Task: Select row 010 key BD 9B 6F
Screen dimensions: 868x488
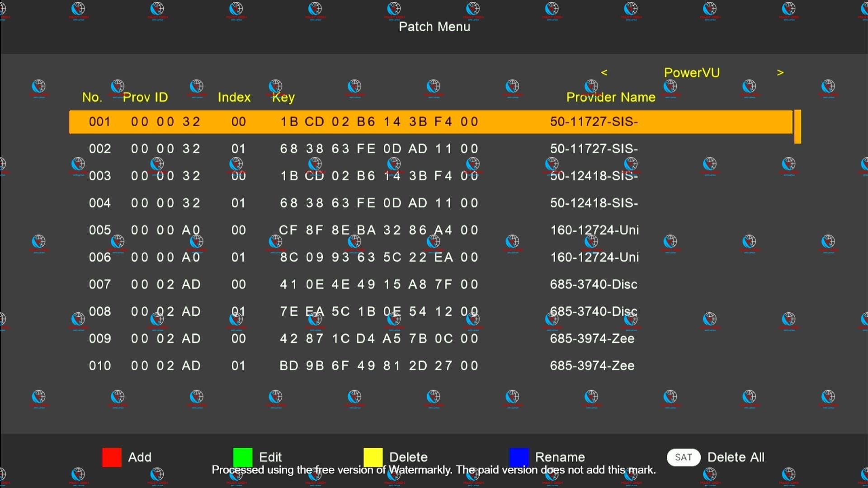Action: pyautogui.click(x=378, y=366)
